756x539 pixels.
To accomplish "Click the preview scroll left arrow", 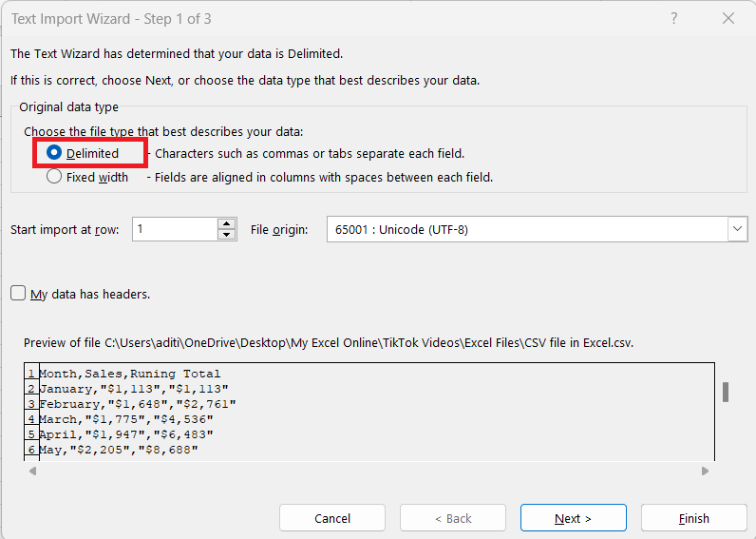I will click(x=33, y=471).
